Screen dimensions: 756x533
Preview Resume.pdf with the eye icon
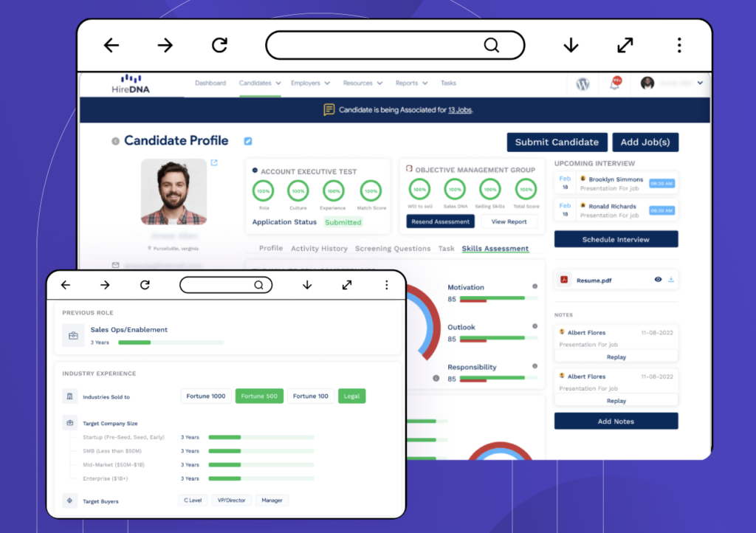click(658, 280)
